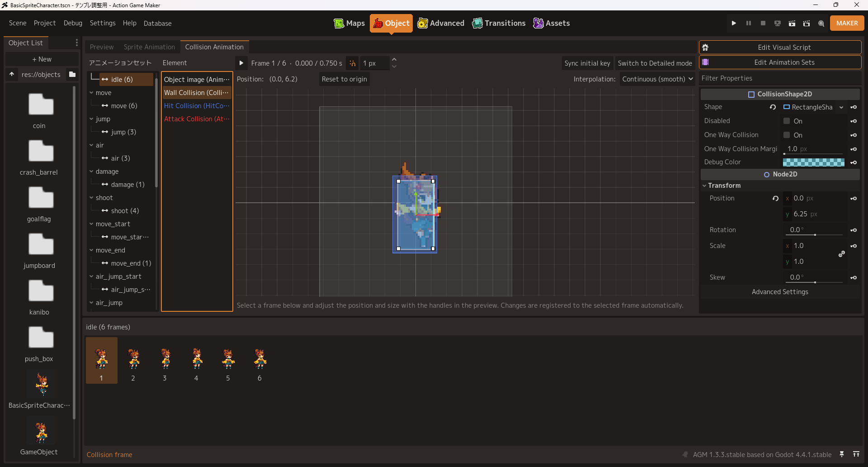Open the folder icon next to res://objects
Image resolution: width=868 pixels, height=467 pixels.
tap(72, 74)
